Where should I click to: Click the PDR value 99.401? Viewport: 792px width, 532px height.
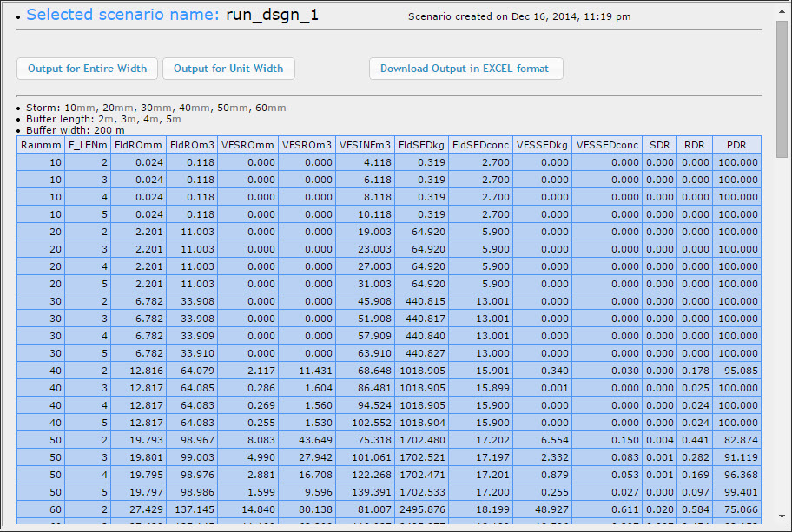click(736, 492)
